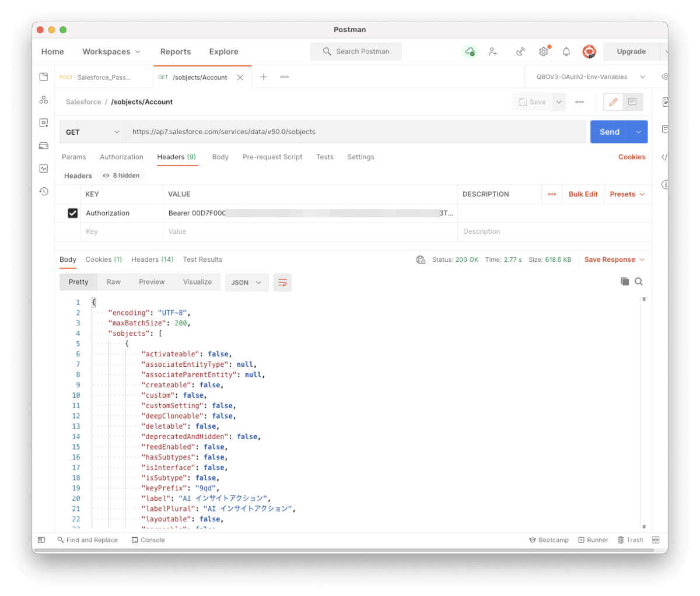This screenshot has width=700, height=596.
Task: View the response Cookies (1) tab
Action: (x=104, y=260)
